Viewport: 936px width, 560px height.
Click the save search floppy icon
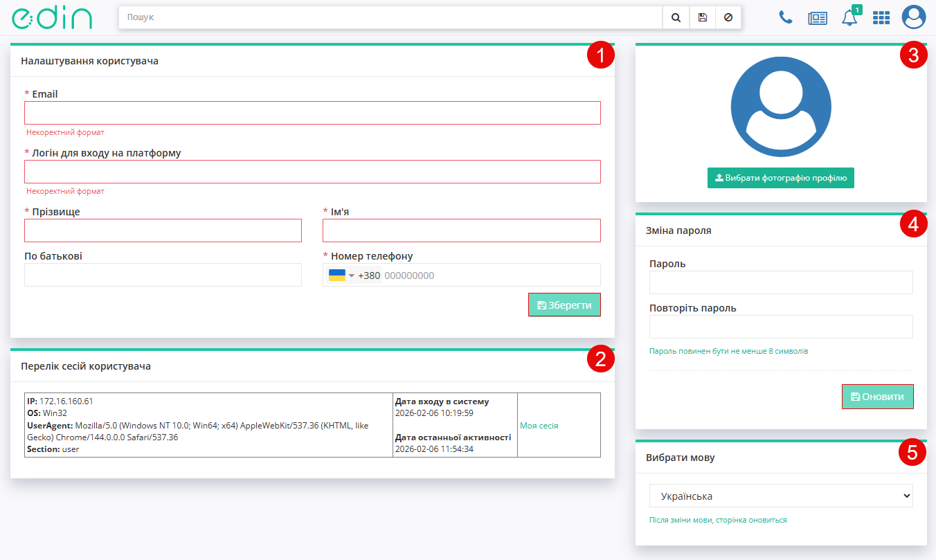click(x=702, y=18)
